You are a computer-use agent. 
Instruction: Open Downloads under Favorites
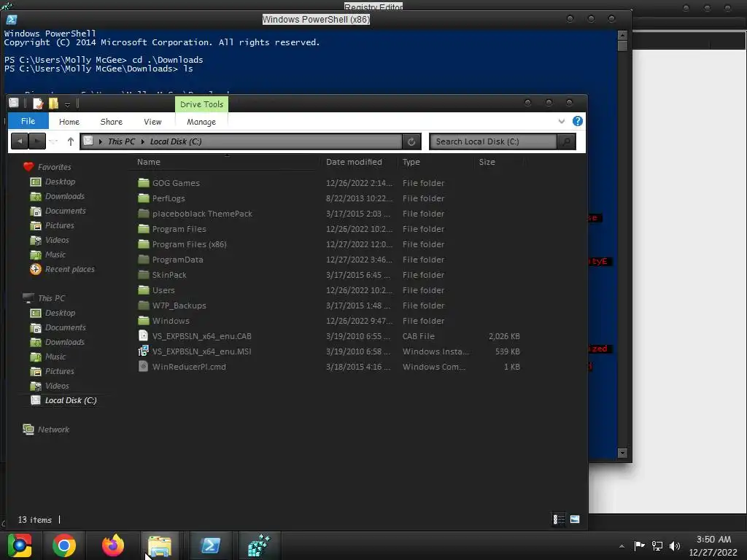(65, 196)
